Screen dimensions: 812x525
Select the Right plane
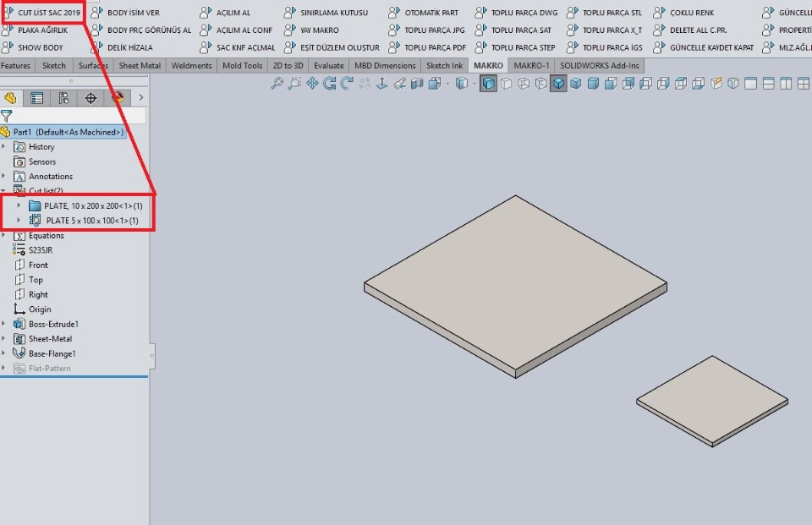coord(30,294)
